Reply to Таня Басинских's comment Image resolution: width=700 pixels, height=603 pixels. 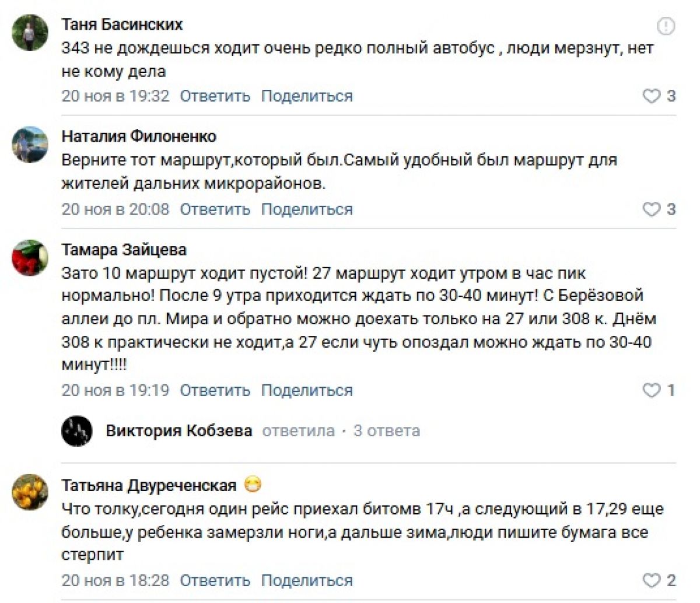215,96
